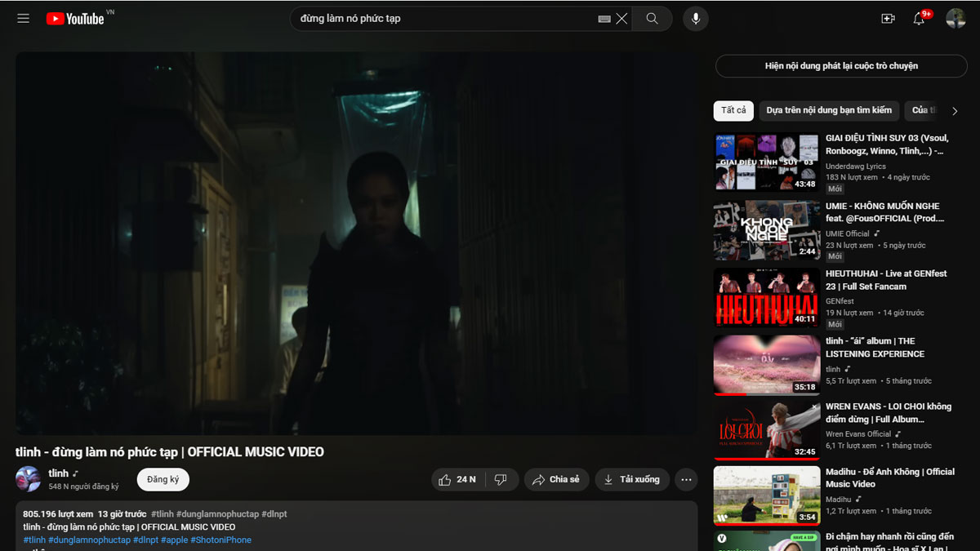Open the Create video menu

tap(888, 19)
